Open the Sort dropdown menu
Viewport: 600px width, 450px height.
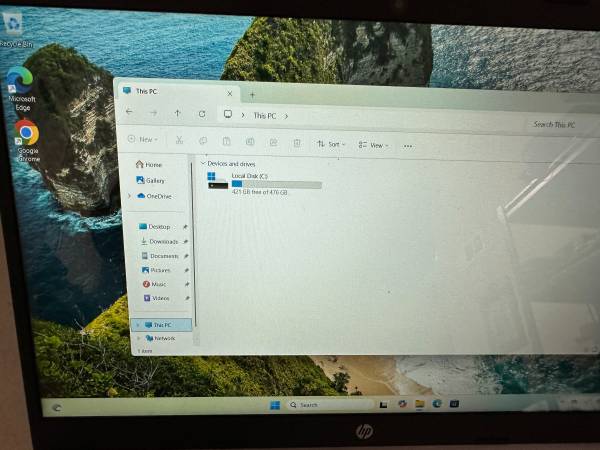point(331,144)
